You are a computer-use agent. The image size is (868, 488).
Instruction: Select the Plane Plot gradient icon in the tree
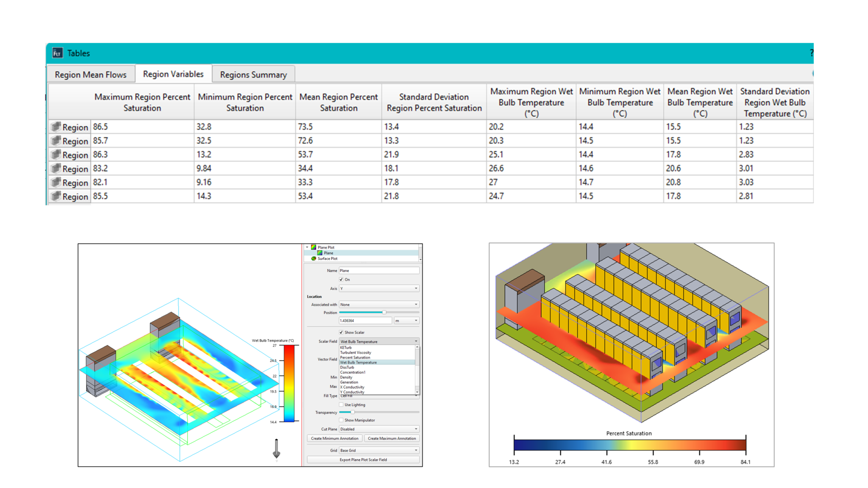pyautogui.click(x=314, y=246)
